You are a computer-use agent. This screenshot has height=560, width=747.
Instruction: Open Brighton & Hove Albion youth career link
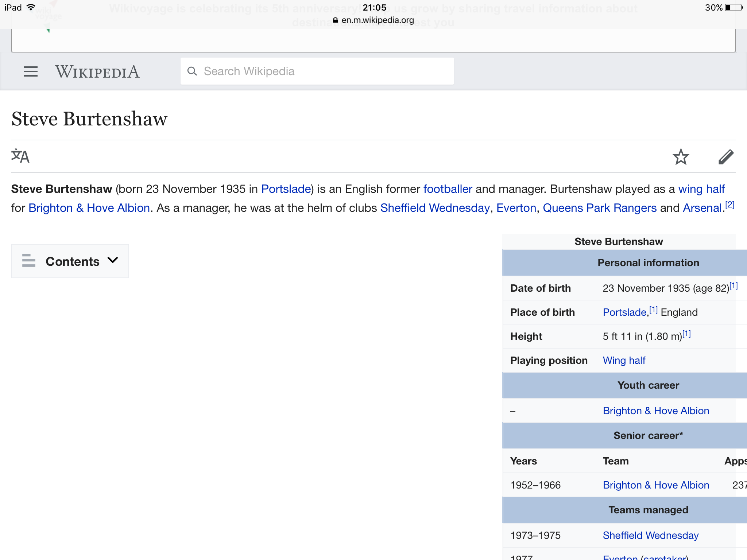[656, 411]
